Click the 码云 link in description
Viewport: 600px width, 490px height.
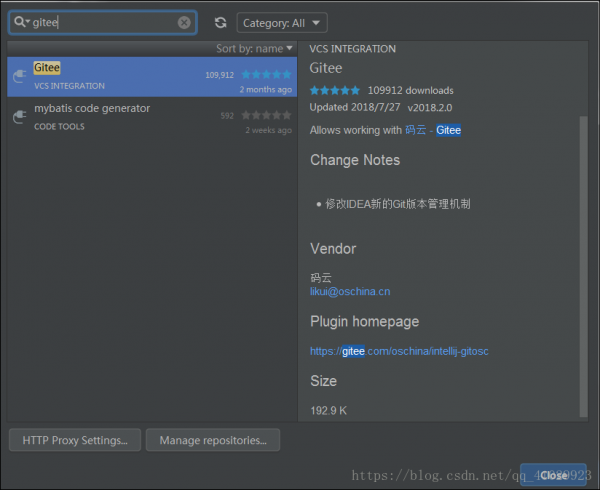pos(416,130)
